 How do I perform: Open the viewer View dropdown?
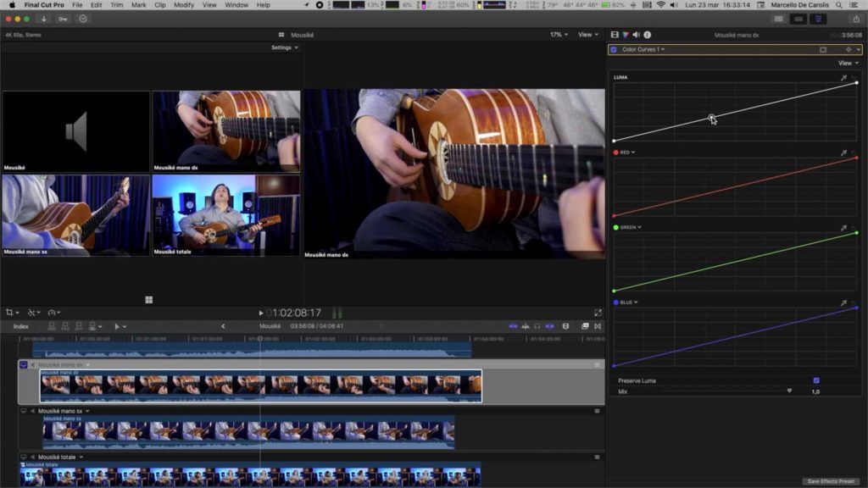click(588, 34)
